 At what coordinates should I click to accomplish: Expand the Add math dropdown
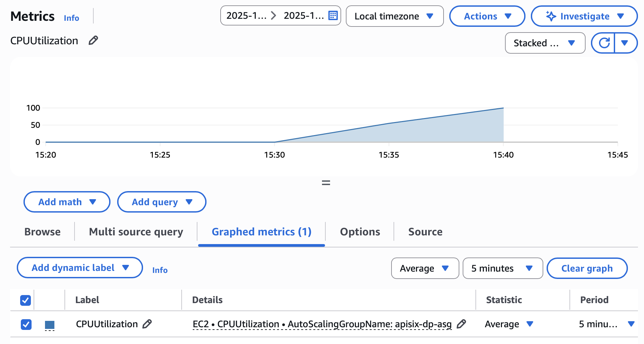coord(66,202)
